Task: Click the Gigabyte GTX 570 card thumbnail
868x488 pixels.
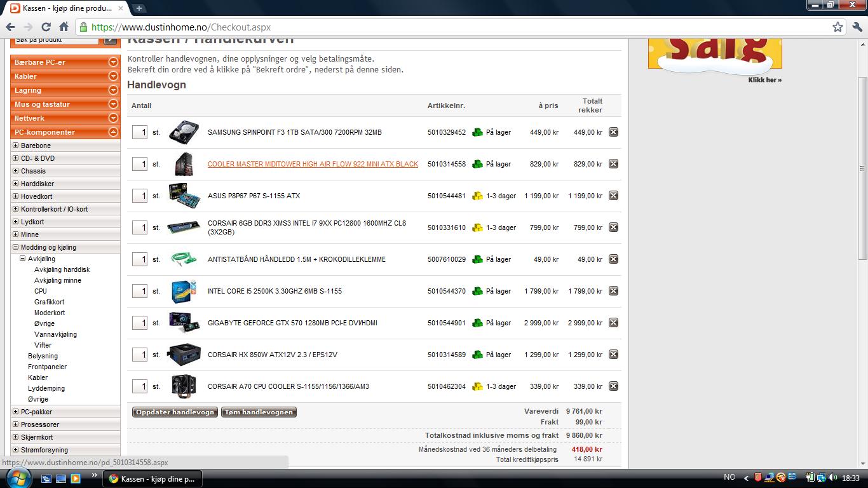Action: [184, 323]
